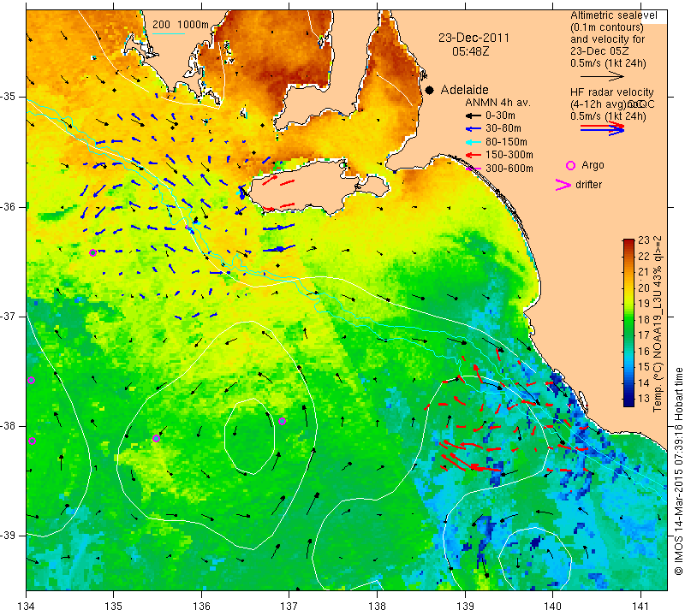Click the longitude 141 axis label

[640, 607]
